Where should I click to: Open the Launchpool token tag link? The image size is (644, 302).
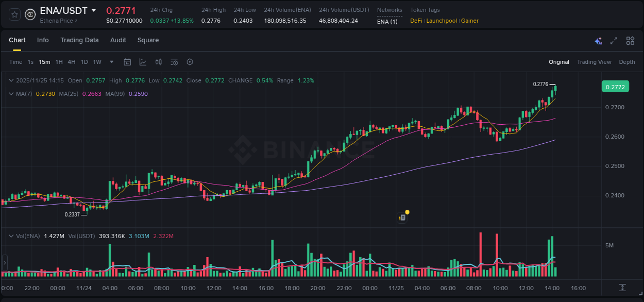441,21
